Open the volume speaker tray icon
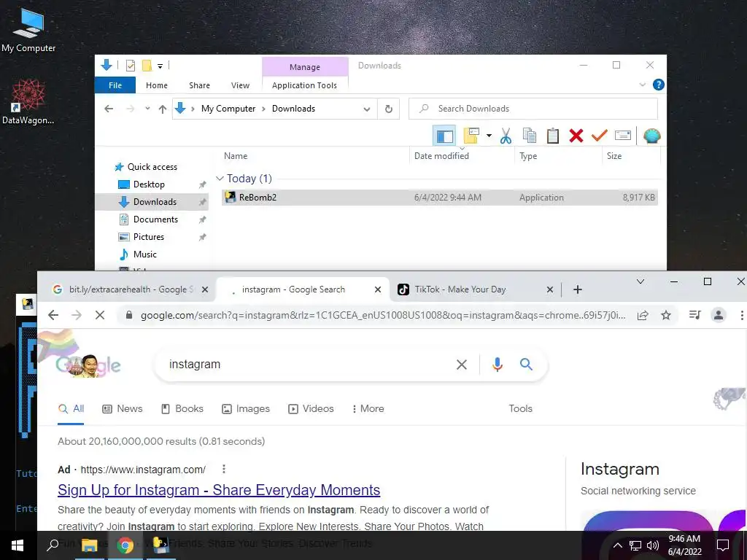Viewport: 747px width, 560px height. tap(653, 545)
